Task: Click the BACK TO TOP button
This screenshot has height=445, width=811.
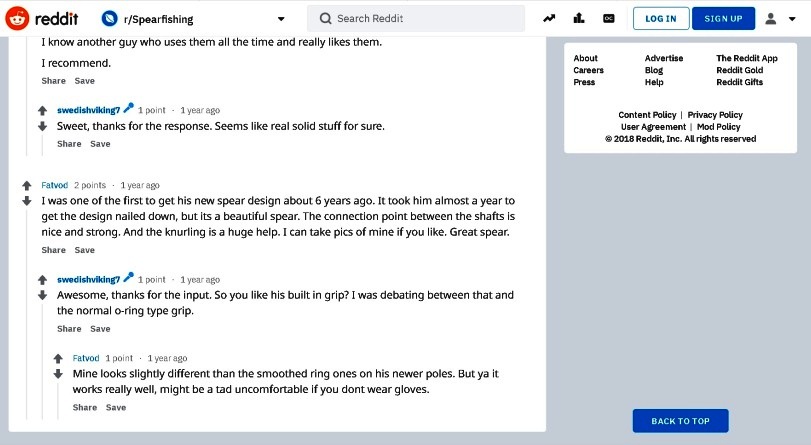Action: coord(680,421)
